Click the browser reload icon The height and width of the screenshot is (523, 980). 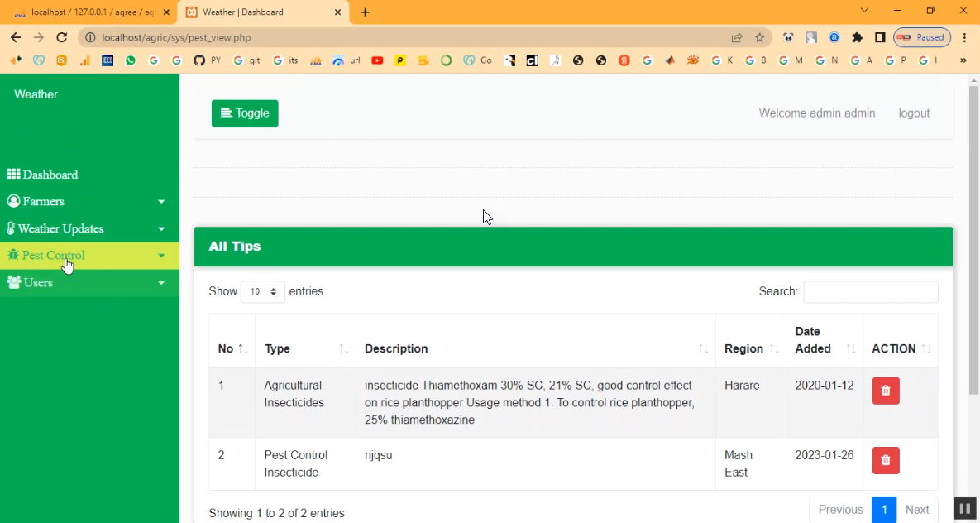click(x=61, y=37)
